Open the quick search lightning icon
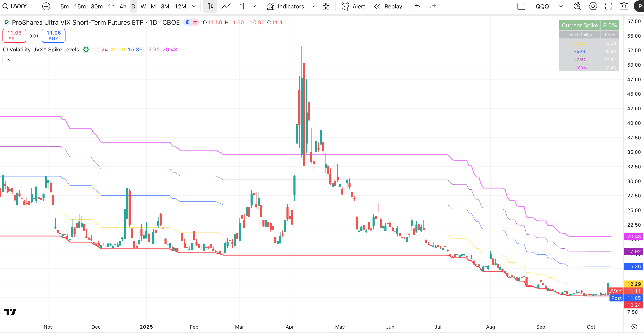Viewport: 644px width, 336px height. tap(577, 7)
